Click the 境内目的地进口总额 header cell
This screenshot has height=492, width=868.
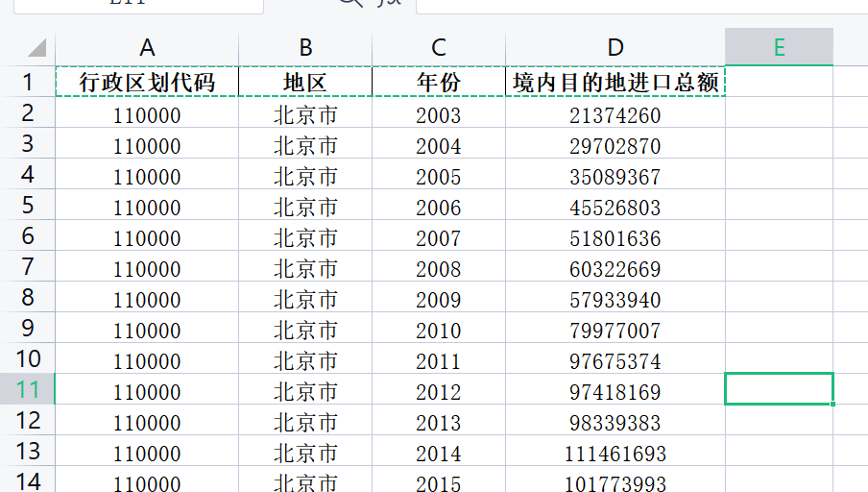[x=615, y=82]
